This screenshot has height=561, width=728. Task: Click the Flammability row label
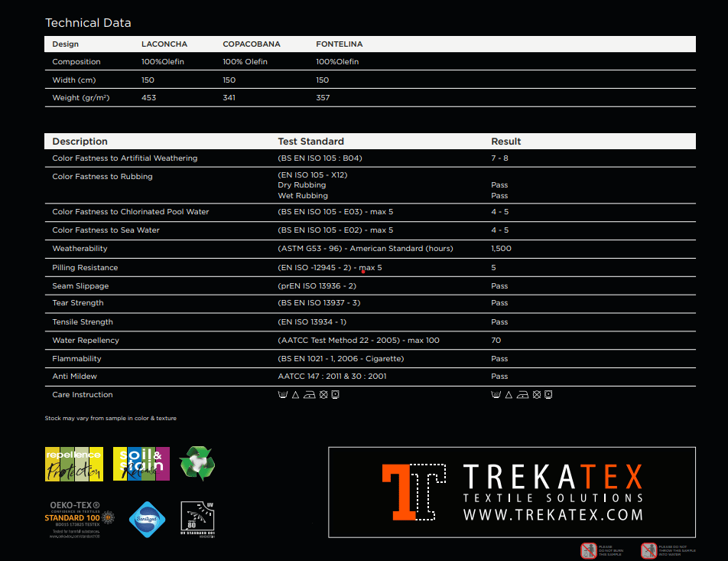coord(76,359)
